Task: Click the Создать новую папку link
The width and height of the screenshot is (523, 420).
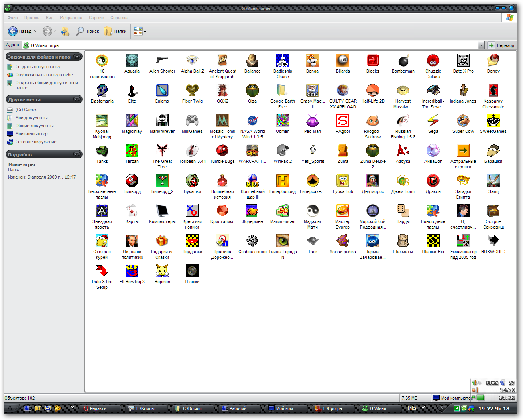Action: [38, 66]
